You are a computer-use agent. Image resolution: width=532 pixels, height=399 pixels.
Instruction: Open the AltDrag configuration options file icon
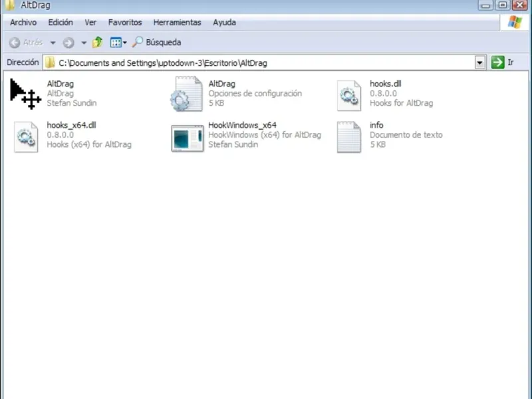(187, 94)
